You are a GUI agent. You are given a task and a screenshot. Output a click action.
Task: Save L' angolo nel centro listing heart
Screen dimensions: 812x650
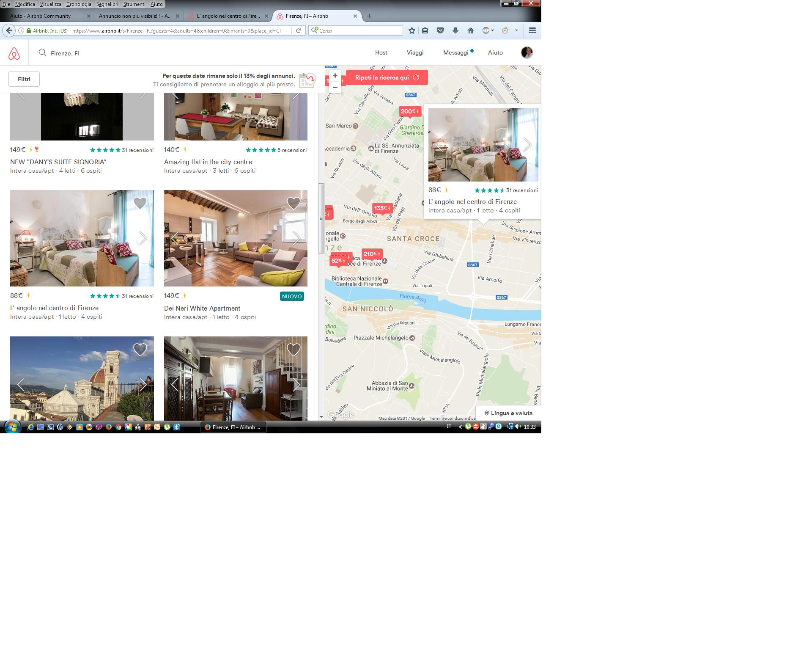tap(140, 203)
